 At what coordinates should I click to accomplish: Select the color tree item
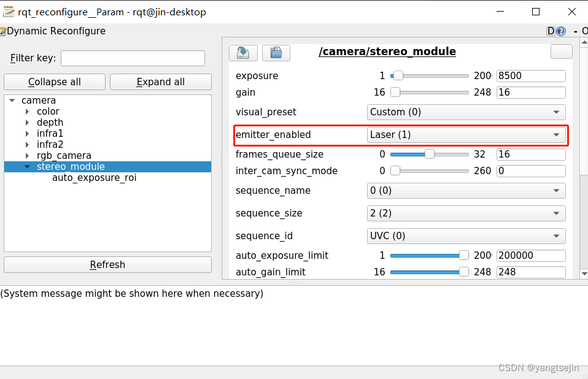coord(48,112)
